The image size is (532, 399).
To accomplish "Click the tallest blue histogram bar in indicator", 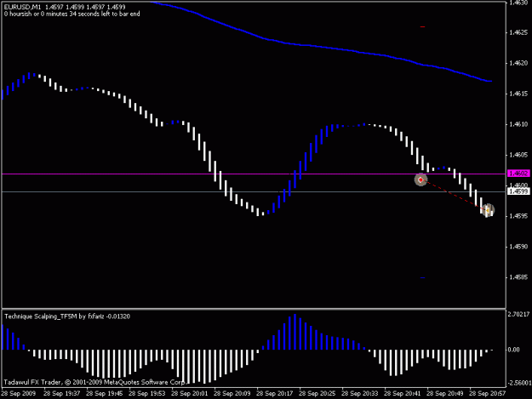I will (295, 332).
